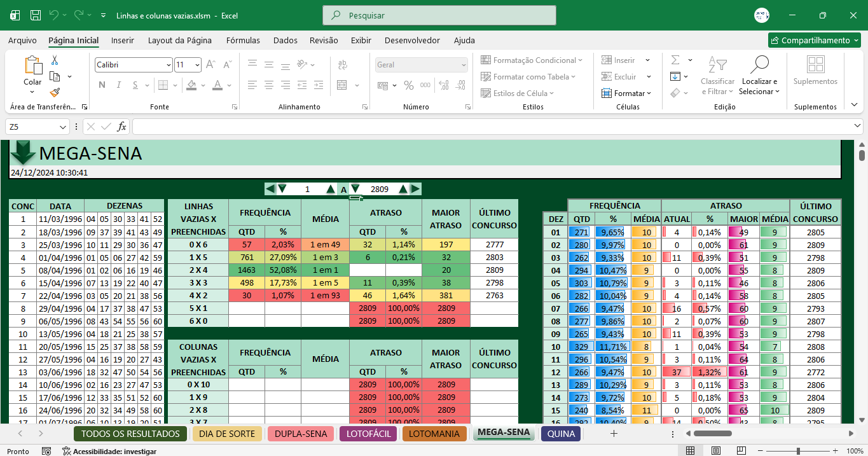868x456 pixels.
Task: Click the Undo arrow in the title bar
Action: (54, 15)
